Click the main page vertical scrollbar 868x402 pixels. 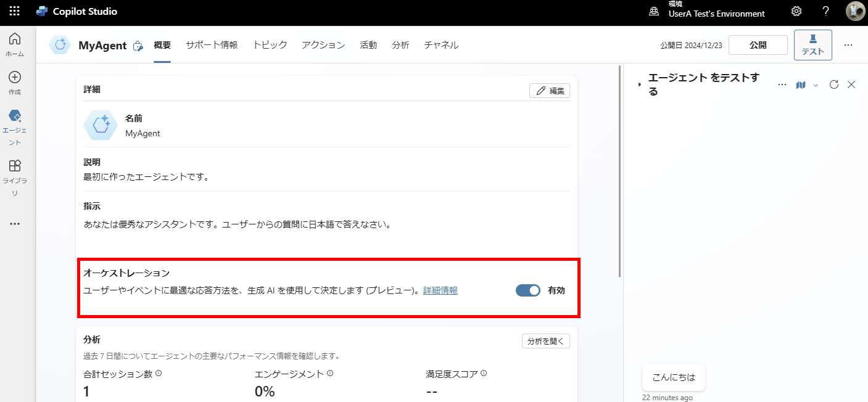(619, 173)
